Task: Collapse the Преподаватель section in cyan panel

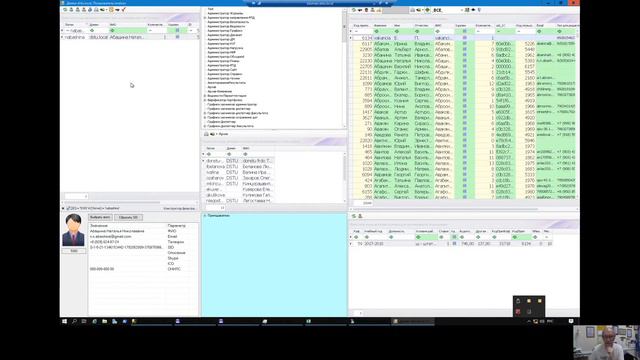Action: coord(205,216)
